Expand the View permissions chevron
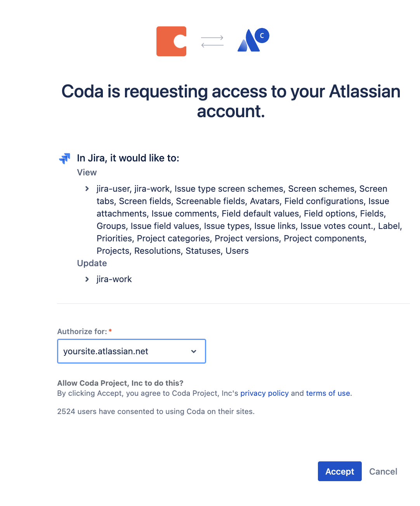This screenshot has height=506, width=420. click(87, 189)
